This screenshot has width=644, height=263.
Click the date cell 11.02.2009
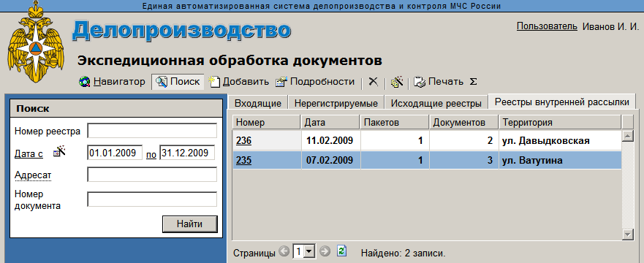click(x=330, y=141)
